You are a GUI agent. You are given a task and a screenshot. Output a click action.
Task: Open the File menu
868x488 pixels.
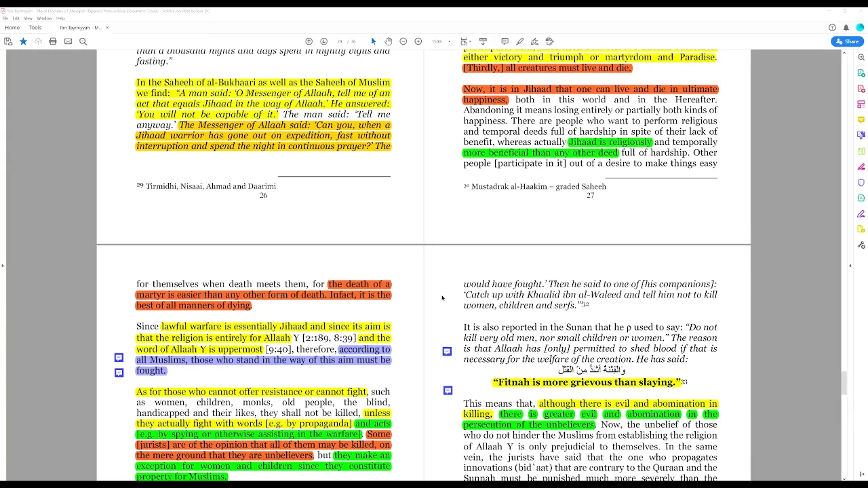tap(5, 18)
